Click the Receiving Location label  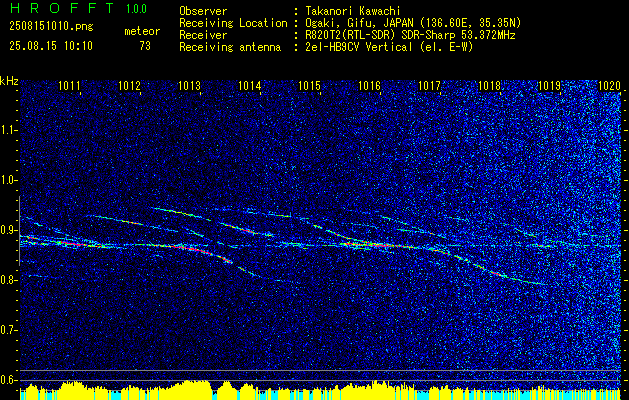[233, 23]
